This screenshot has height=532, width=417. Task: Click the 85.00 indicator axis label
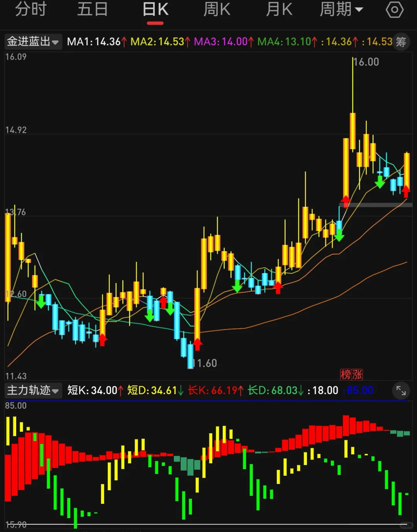[x=16, y=406]
